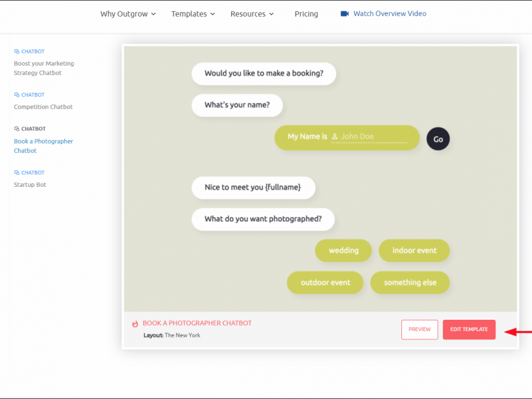The height and width of the screenshot is (399, 532).
Task: Open Startup Bot template in sidebar
Action: pos(30,184)
